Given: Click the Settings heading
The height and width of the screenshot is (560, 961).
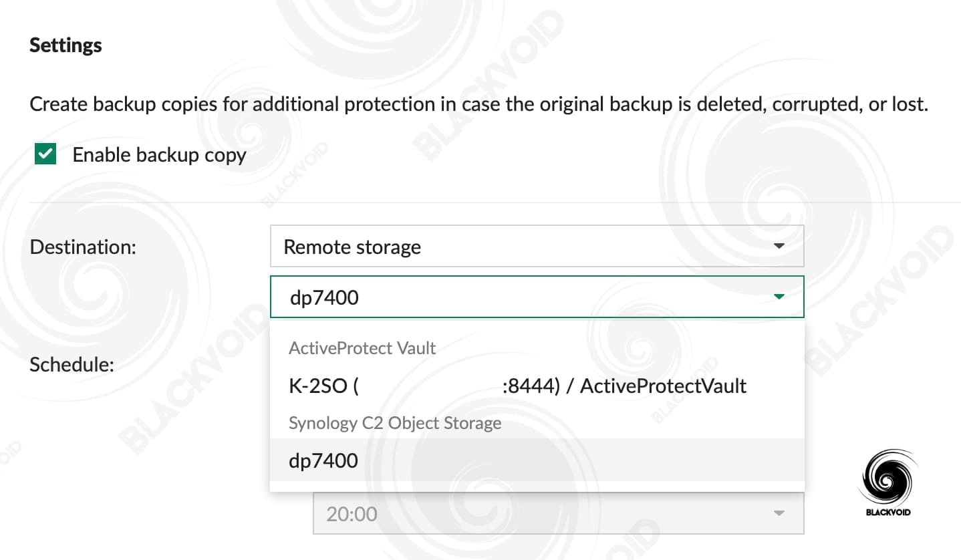Looking at the screenshot, I should click(x=65, y=45).
